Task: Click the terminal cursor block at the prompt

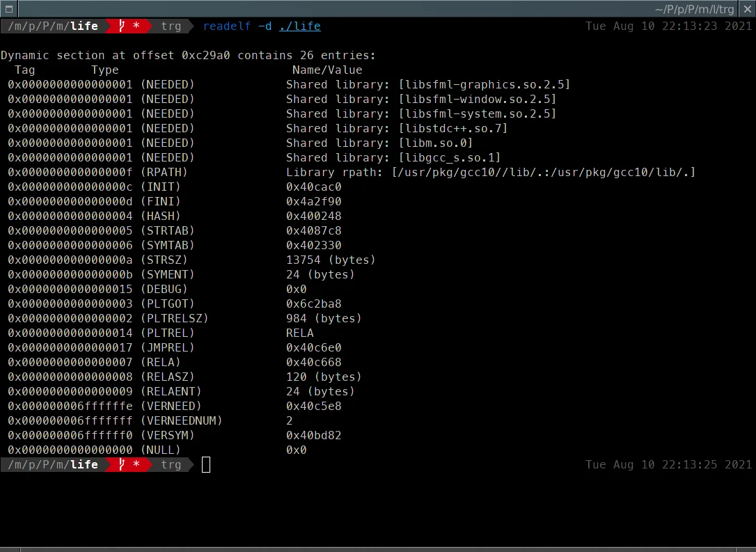Action: pos(206,465)
